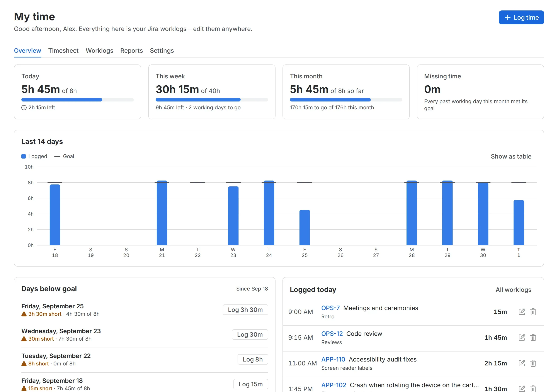Log 3h 30m for Friday, September 25
This screenshot has height=392, width=558.
click(245, 310)
